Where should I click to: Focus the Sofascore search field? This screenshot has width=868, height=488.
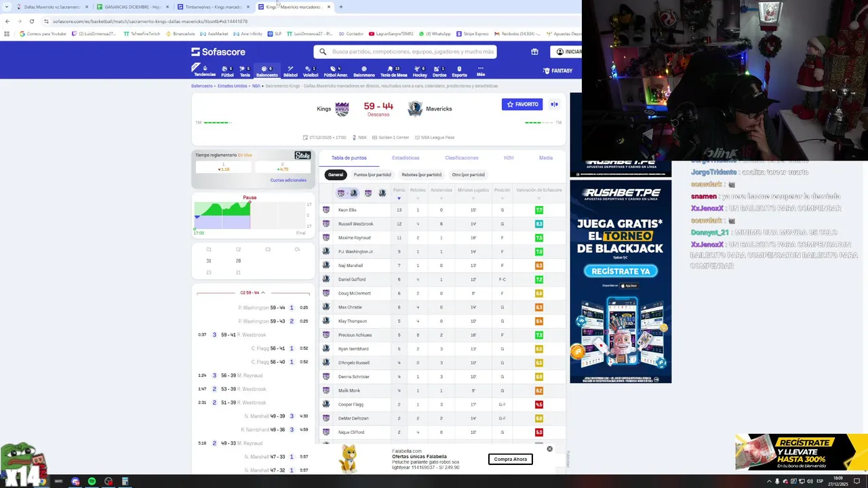[405, 52]
